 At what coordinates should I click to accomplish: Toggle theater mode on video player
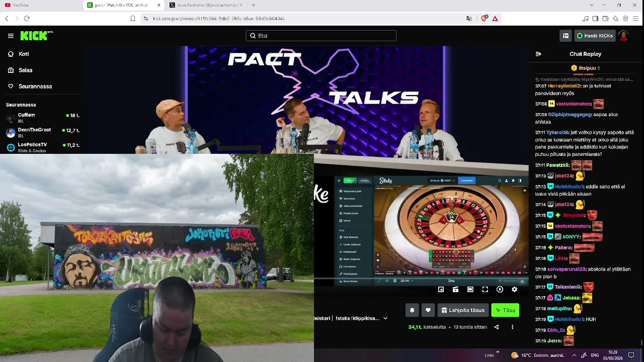(x=470, y=290)
